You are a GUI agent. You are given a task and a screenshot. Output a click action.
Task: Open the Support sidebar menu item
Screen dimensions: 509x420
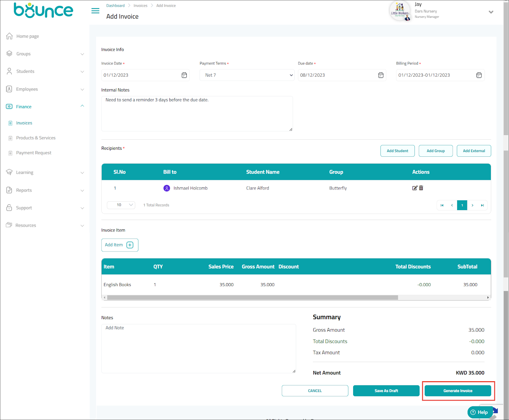click(x=24, y=208)
